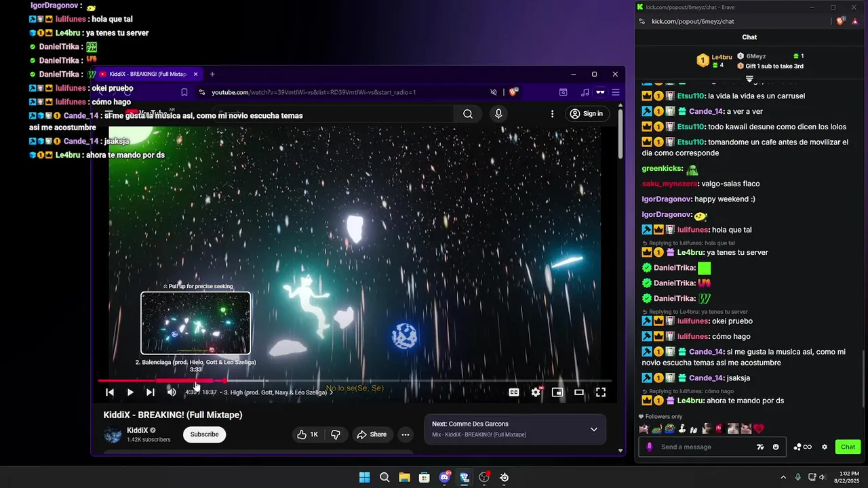The width and height of the screenshot is (868, 488).
Task: Open 7TV icon in chat input
Action: [760, 447]
